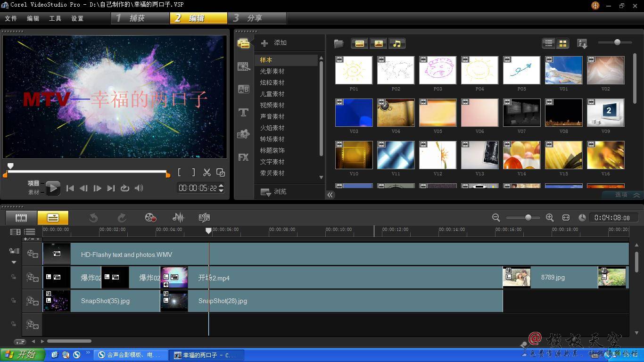Click the redo arrow on timeline toolbar
Screen dimensions: 644x362
(122, 217)
